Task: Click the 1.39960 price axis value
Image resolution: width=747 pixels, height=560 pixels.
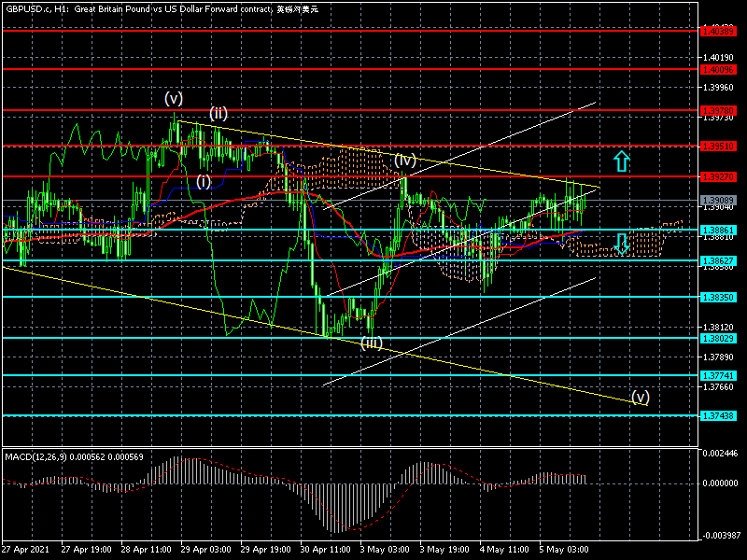Action: point(718,88)
